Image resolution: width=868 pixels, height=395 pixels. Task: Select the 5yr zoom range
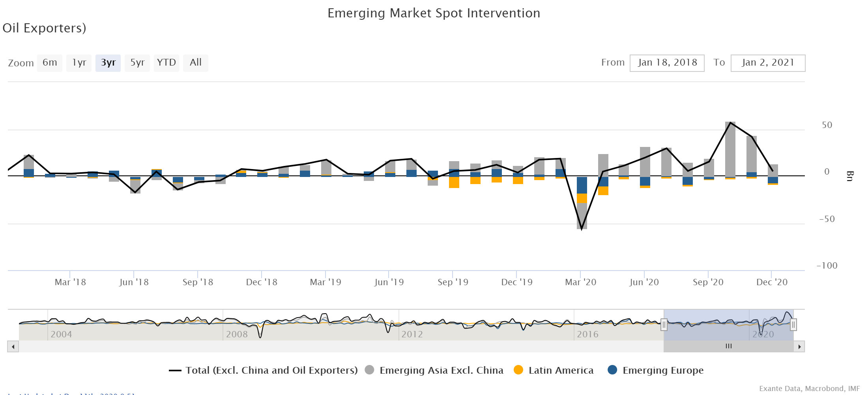tap(137, 62)
